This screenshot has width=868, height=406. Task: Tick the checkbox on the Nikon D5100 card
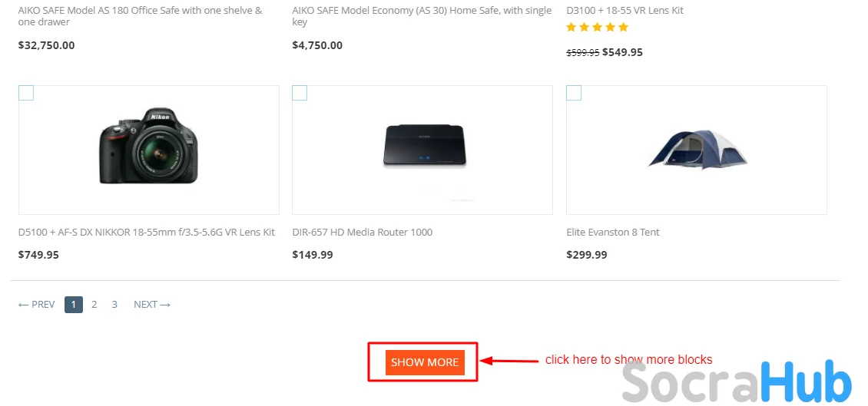26,93
